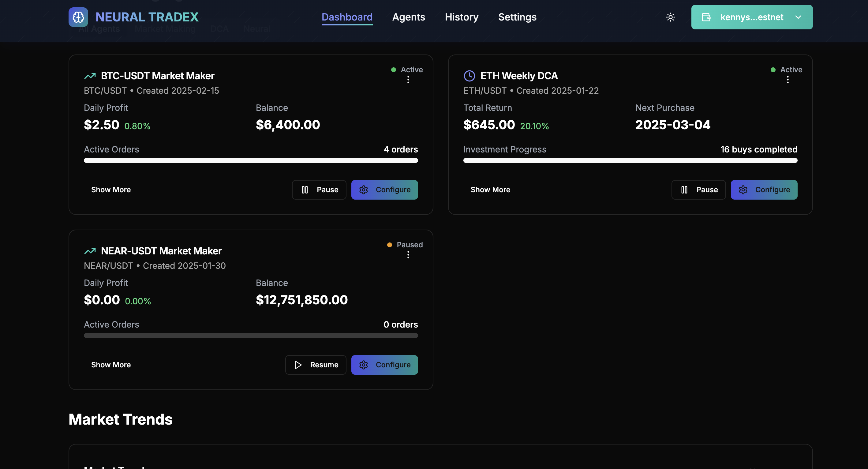
Task: Open the kennys...estnet wallet dropdown
Action: (x=751, y=17)
